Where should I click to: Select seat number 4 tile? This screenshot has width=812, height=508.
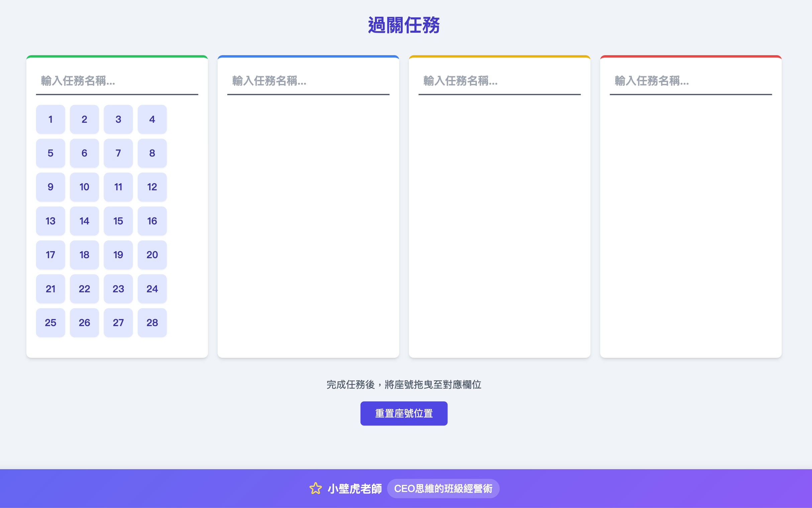coord(152,119)
